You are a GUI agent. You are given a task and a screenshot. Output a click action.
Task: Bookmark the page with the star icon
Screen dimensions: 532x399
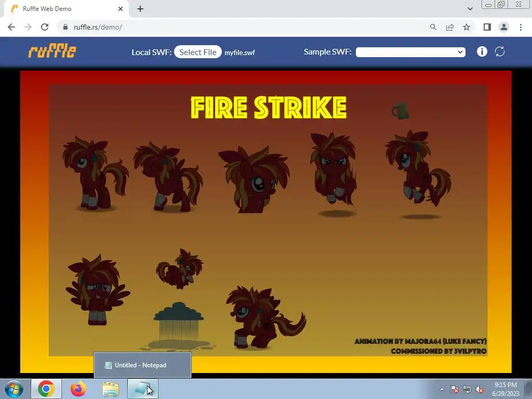[x=467, y=27]
